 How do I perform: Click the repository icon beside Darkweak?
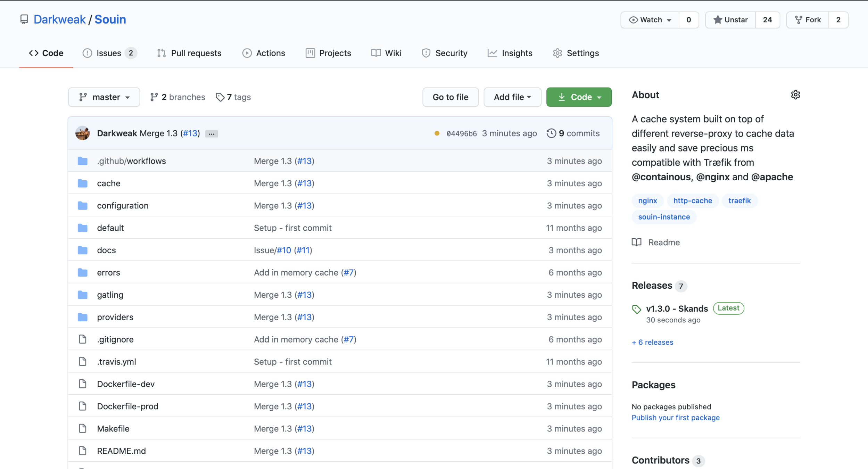[x=24, y=19]
